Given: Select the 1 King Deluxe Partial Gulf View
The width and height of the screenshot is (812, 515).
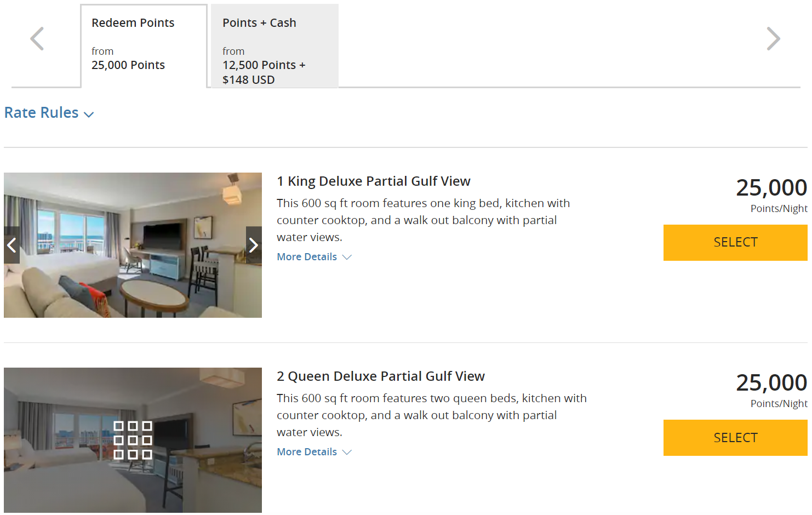Looking at the screenshot, I should point(735,242).
